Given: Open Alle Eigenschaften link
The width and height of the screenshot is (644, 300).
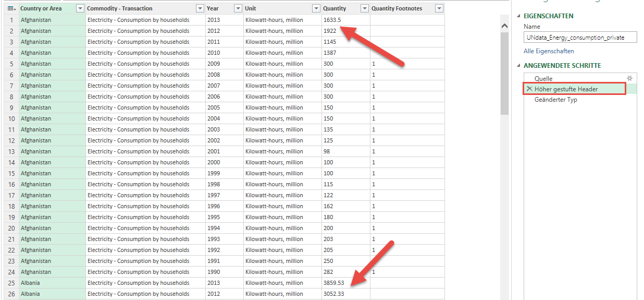Looking at the screenshot, I should [549, 51].
